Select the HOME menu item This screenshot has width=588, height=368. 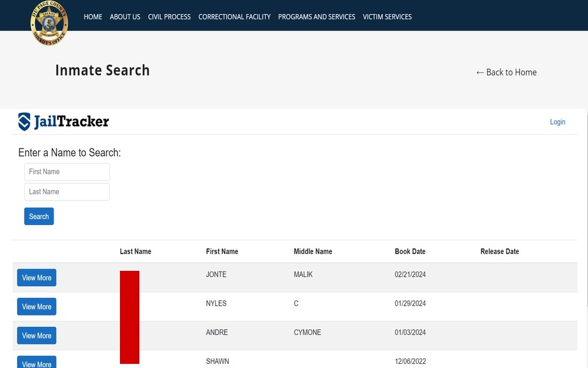point(92,16)
